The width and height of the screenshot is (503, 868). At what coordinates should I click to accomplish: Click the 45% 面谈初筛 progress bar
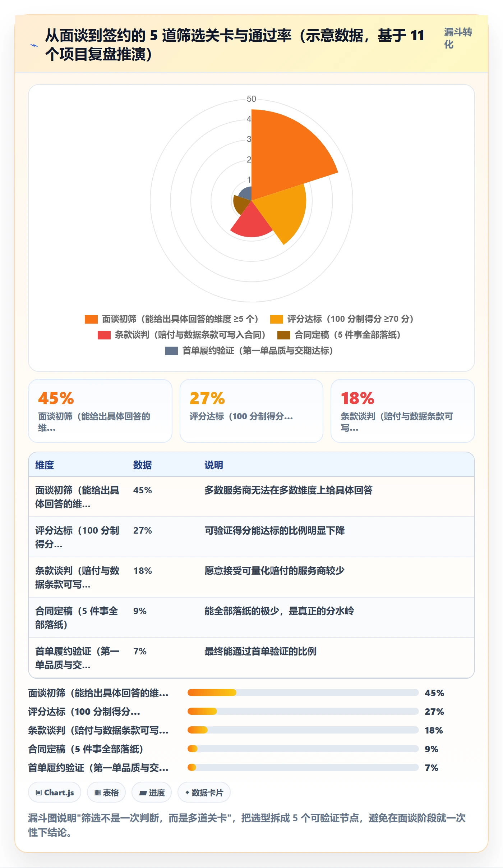[x=303, y=693]
